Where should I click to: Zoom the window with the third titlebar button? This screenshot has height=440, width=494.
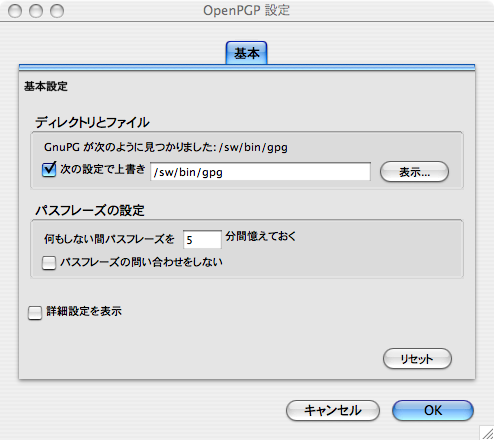[57, 11]
